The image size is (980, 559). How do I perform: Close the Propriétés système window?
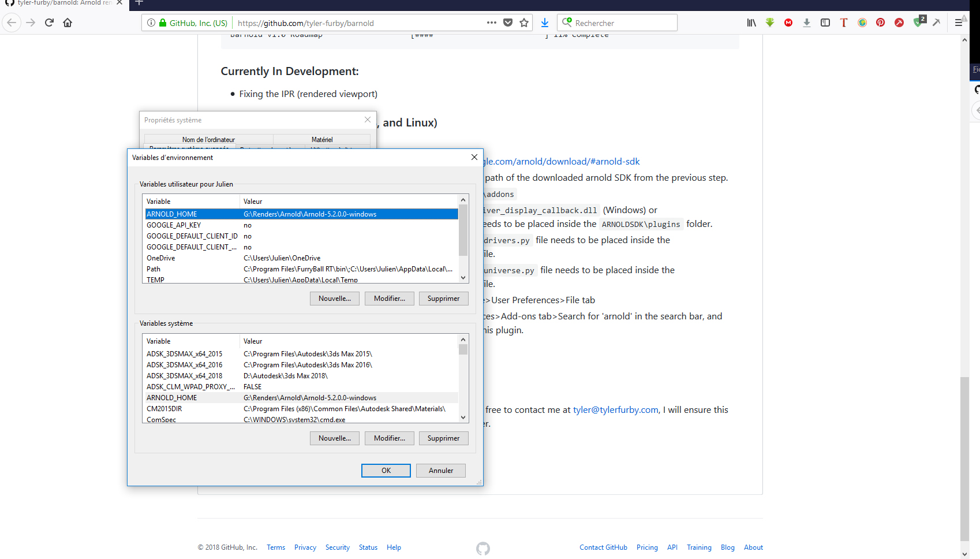click(368, 120)
